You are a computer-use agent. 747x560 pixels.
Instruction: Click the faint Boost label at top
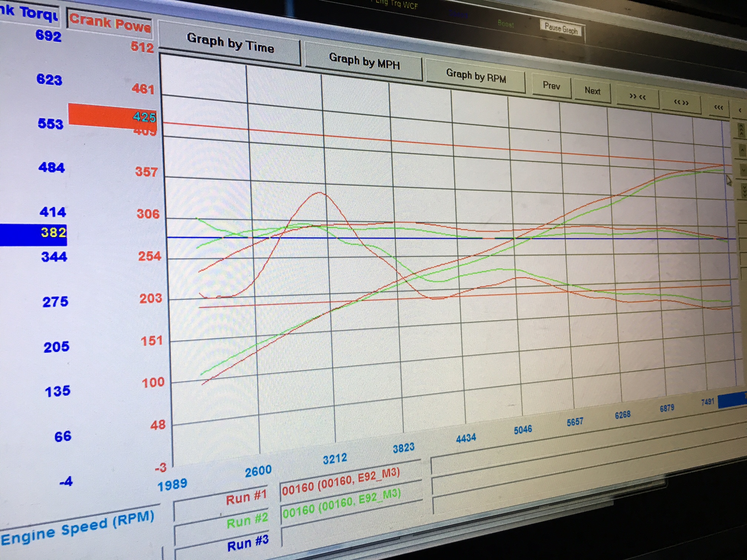point(505,24)
